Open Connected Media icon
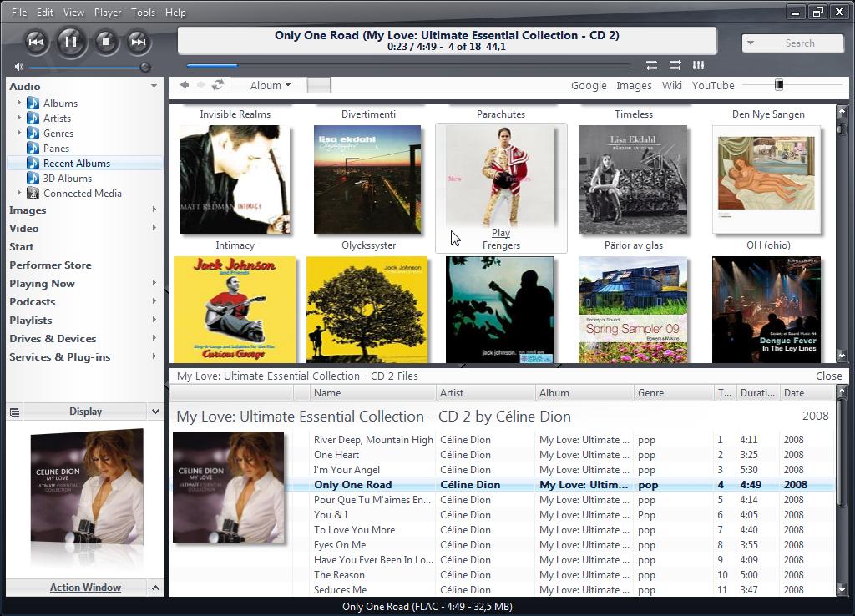The image size is (855, 616). (33, 193)
